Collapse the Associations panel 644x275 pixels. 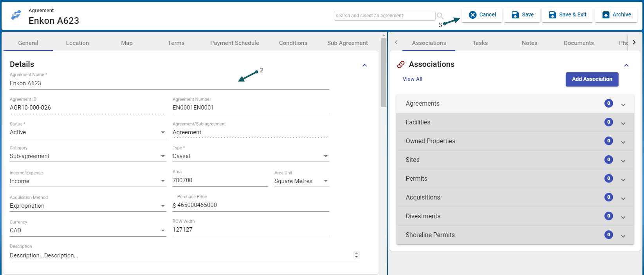(626, 65)
